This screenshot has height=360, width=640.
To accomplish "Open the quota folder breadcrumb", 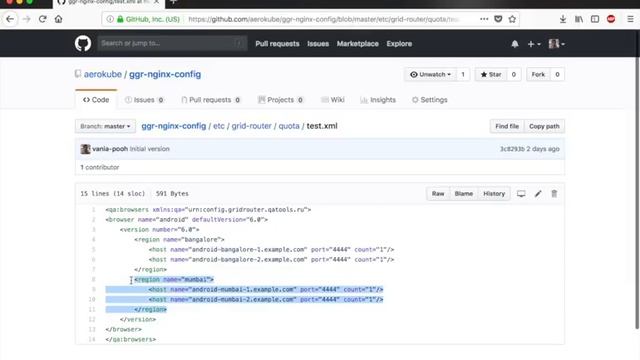I will coord(289,126).
